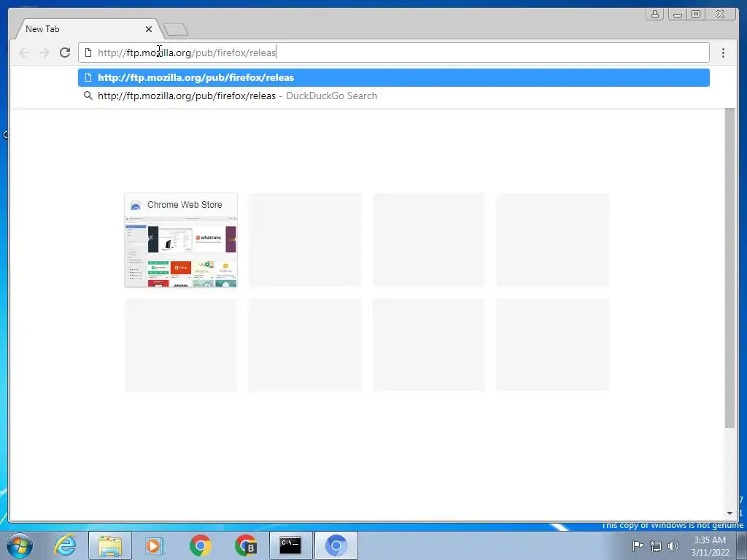
Task: Open Windows Explorer from the taskbar
Action: [x=110, y=545]
